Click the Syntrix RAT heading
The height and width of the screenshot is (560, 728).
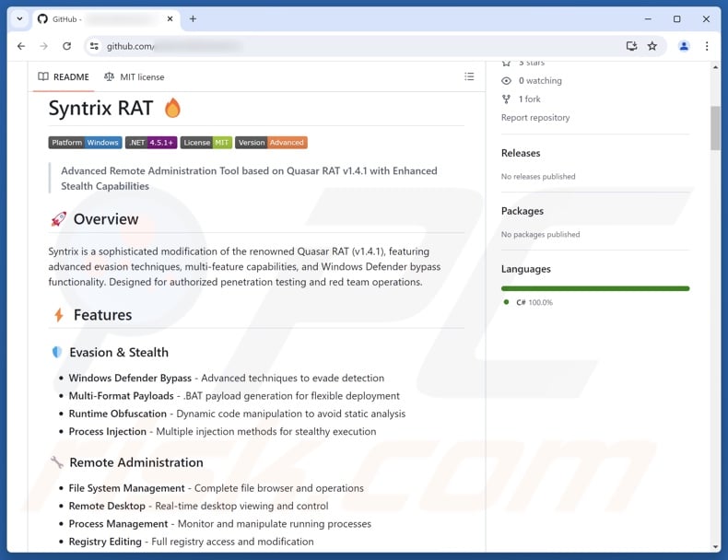pyautogui.click(x=100, y=108)
